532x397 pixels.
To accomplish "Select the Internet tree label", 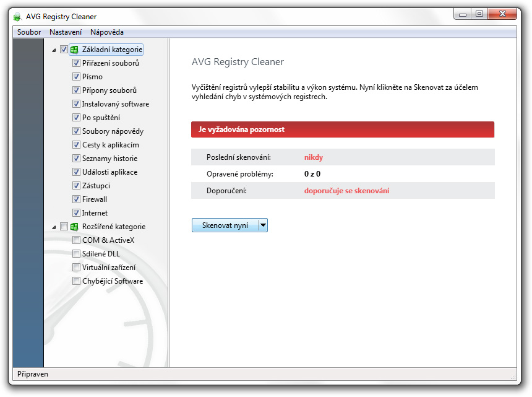I will 95,213.
